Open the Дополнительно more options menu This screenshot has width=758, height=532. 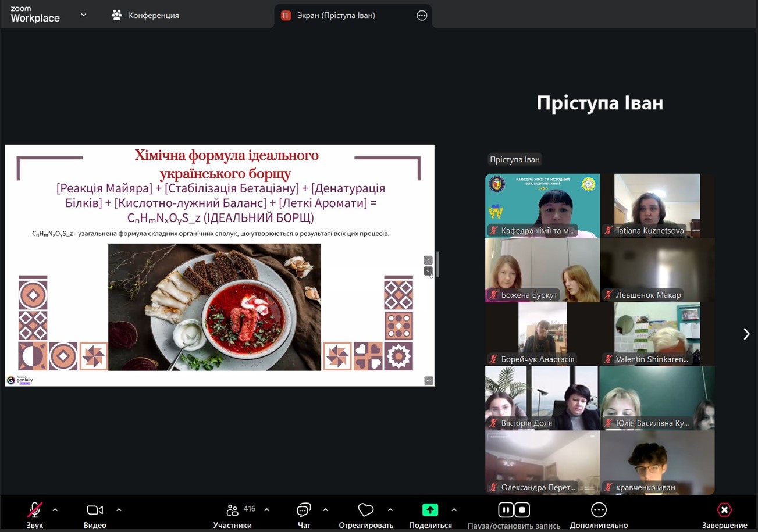click(x=599, y=510)
